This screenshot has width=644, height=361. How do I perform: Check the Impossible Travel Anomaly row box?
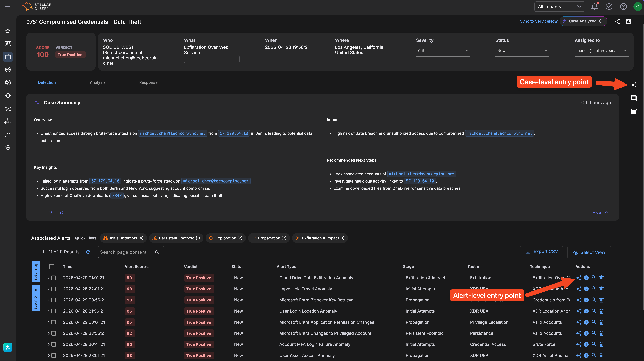click(54, 289)
